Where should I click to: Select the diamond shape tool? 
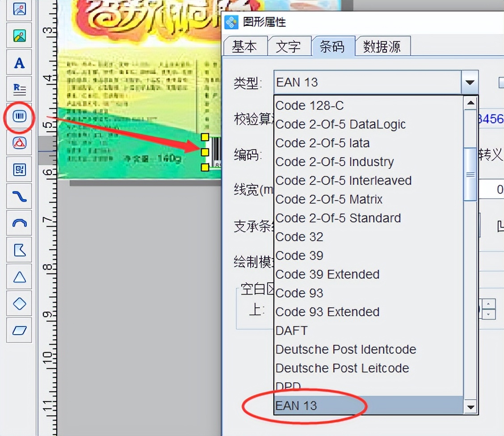click(19, 304)
